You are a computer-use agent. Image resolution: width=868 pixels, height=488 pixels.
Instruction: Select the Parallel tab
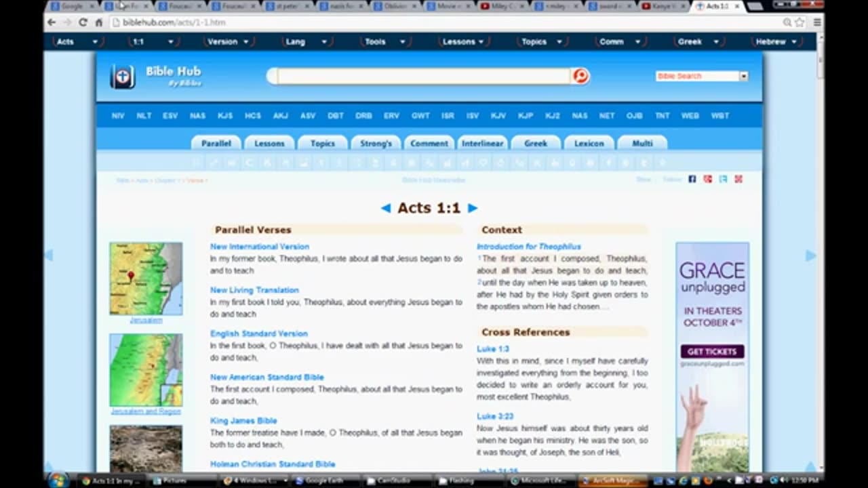pos(216,143)
